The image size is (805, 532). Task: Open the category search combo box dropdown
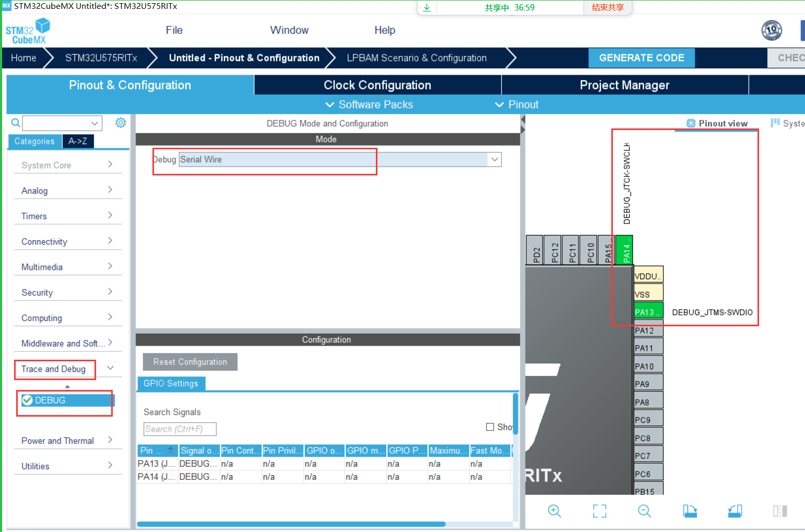94,123
